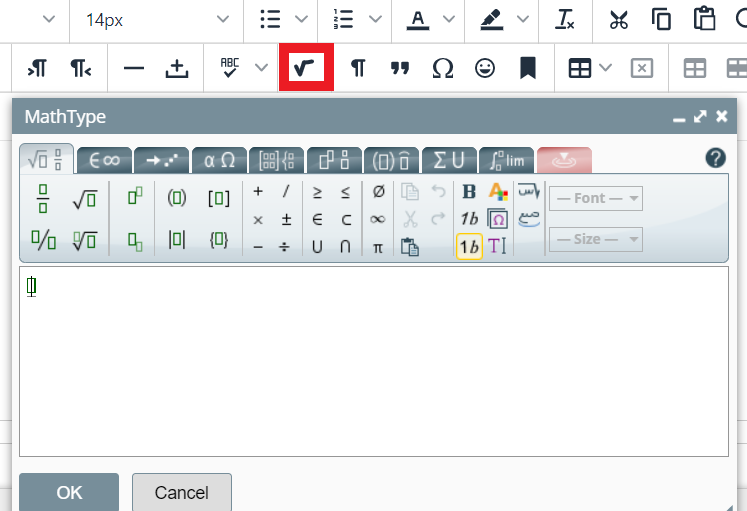The height and width of the screenshot is (511, 747).
Task: Switch to Greek letters tab
Action: [219, 160]
